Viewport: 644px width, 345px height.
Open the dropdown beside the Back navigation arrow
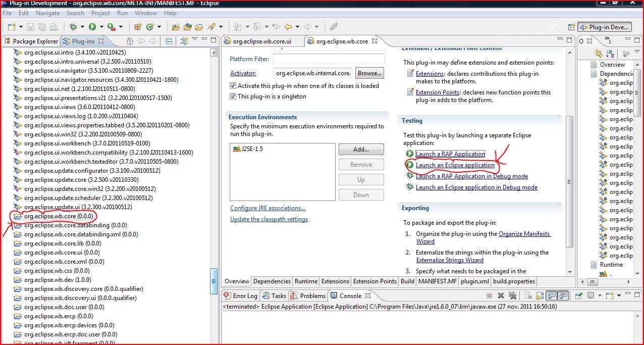297,27
